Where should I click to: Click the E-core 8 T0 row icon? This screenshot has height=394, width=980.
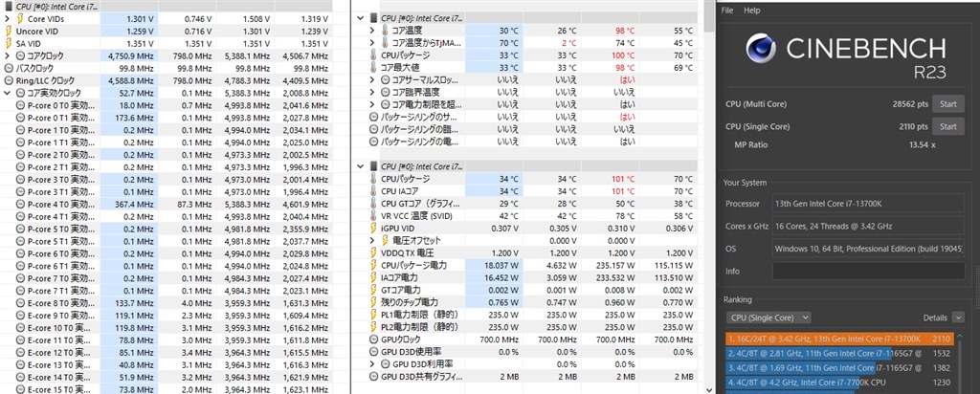20,303
